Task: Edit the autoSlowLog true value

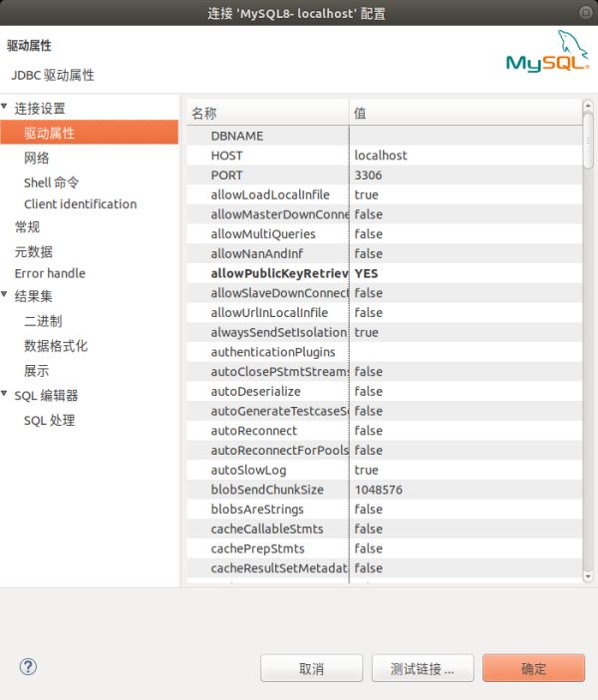Action: pos(366,470)
